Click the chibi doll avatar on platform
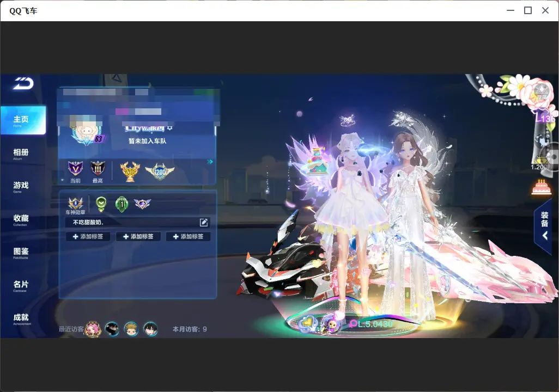The image size is (559, 392). [331, 324]
